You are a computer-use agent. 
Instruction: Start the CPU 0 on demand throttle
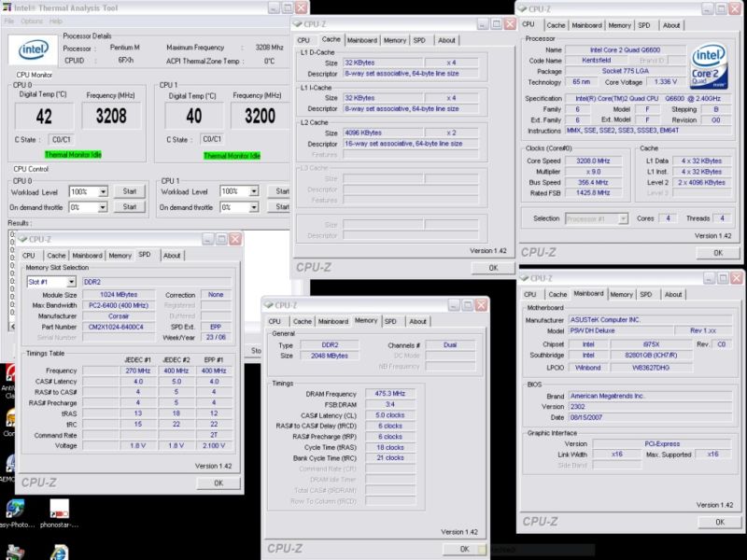[x=130, y=207]
